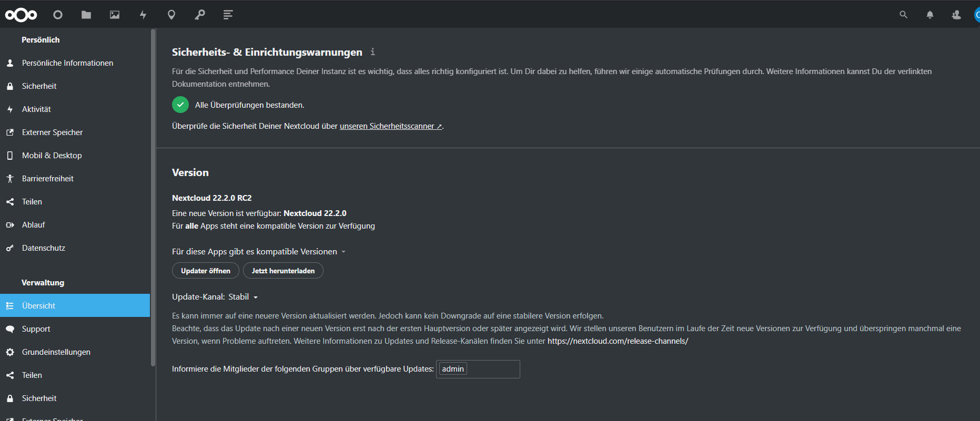Open the user avatar menu

977,15
